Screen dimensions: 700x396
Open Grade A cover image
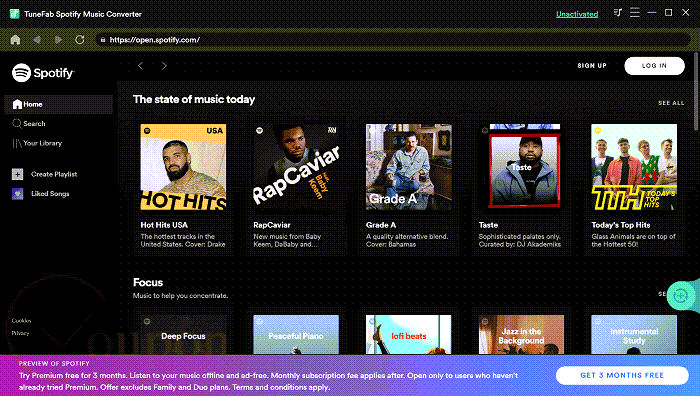408,167
